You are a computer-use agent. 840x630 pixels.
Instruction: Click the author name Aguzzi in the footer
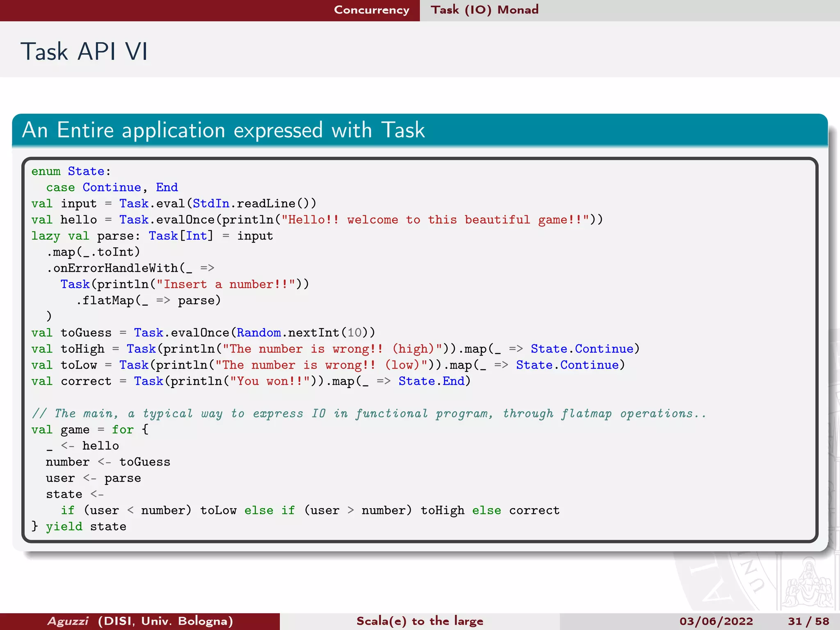point(68,621)
